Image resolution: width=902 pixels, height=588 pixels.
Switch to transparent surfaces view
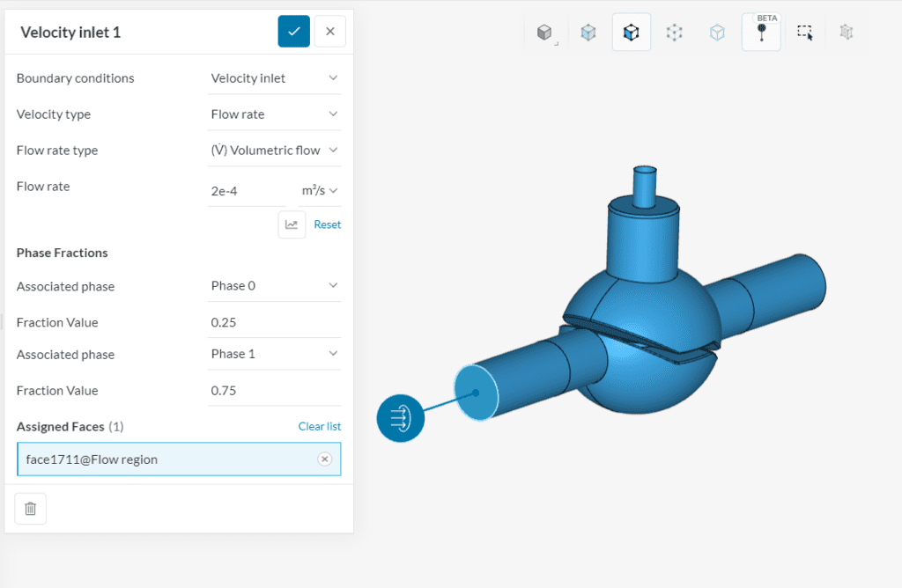coord(588,31)
